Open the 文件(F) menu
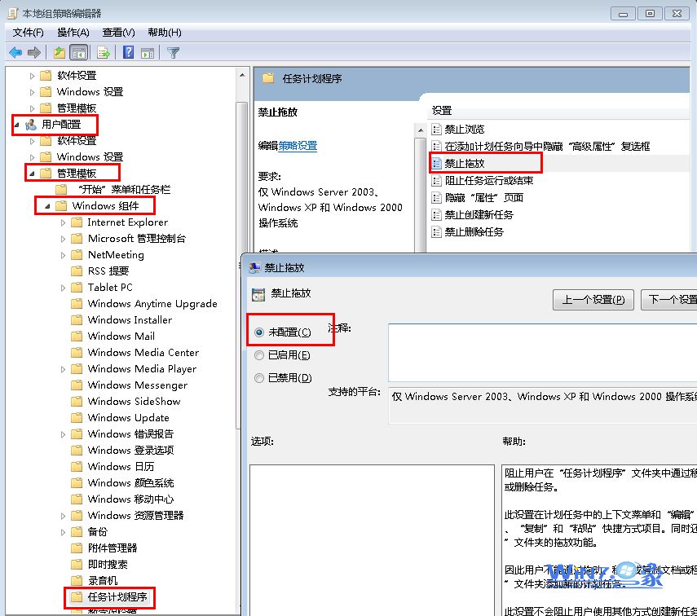The image size is (697, 616). point(28,33)
